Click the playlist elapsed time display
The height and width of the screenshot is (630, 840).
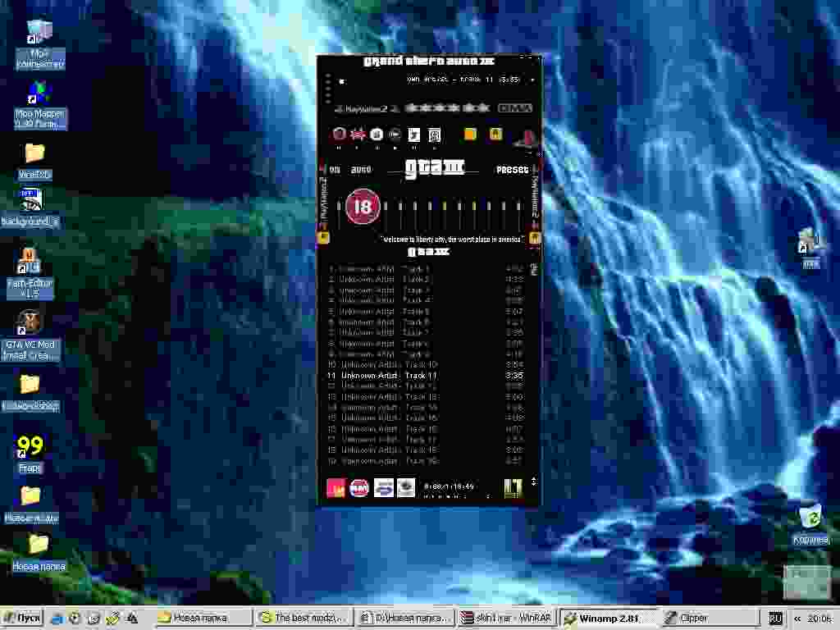click(449, 486)
